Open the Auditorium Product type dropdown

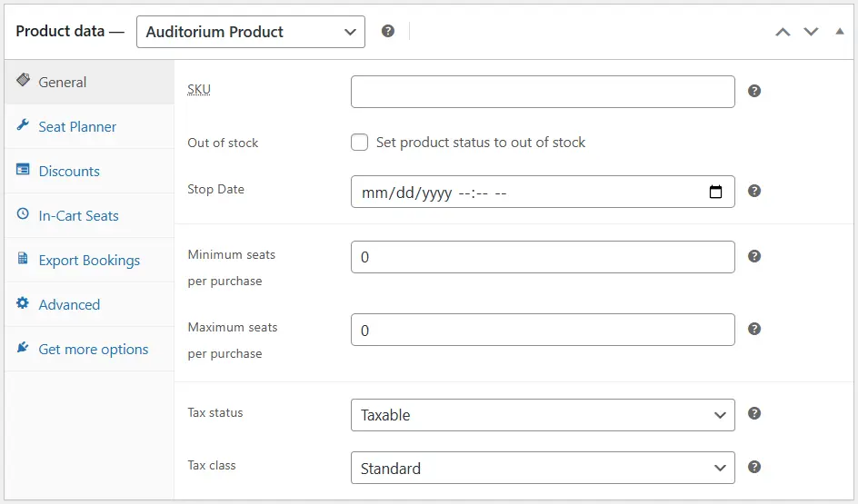250,32
